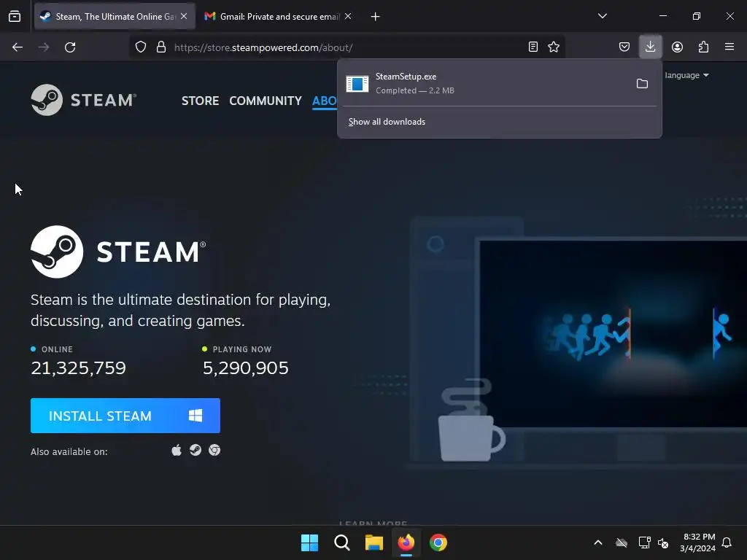Click the Portal animation video panel
Screen dimensions: 747x560
(613, 334)
